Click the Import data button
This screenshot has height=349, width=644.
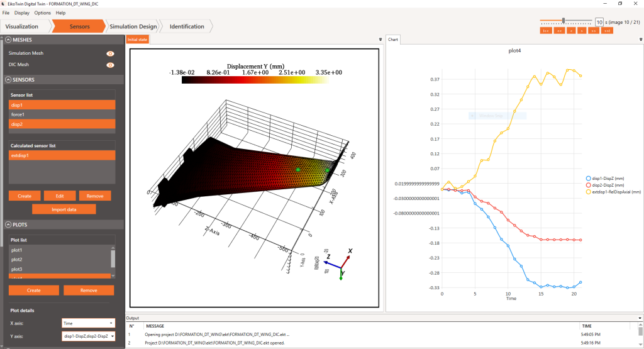64,209
